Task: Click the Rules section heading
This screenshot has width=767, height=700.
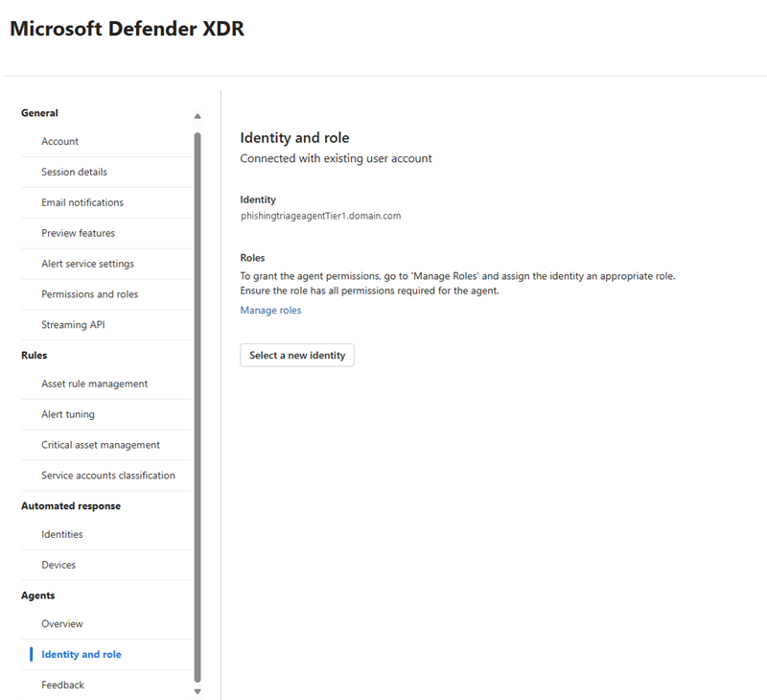Action: pos(35,355)
